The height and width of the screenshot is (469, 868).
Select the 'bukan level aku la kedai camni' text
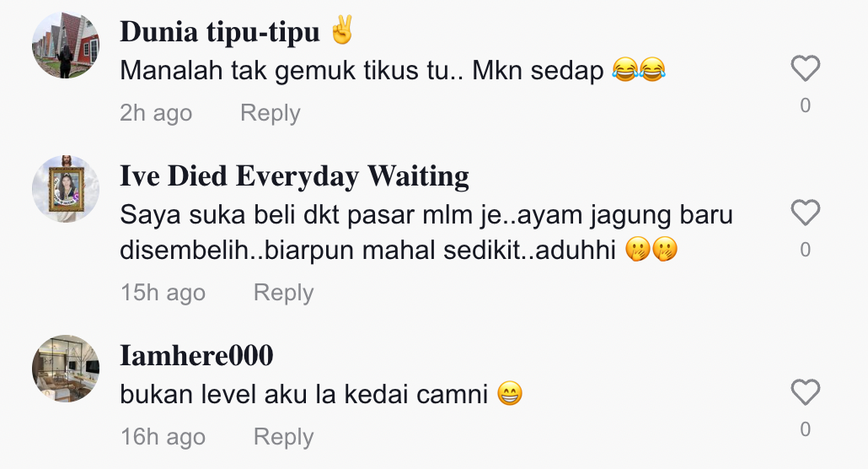304,394
